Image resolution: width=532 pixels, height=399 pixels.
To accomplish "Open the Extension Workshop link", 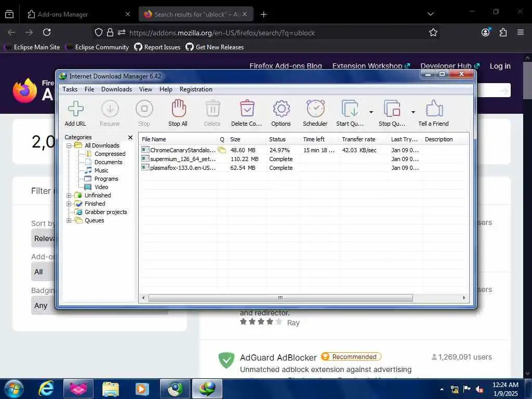I will (x=371, y=66).
